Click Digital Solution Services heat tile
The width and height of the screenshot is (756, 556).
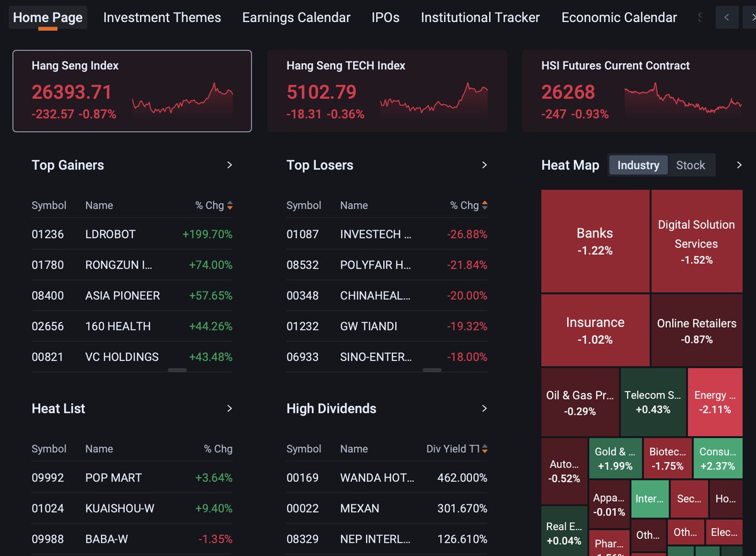(x=697, y=241)
